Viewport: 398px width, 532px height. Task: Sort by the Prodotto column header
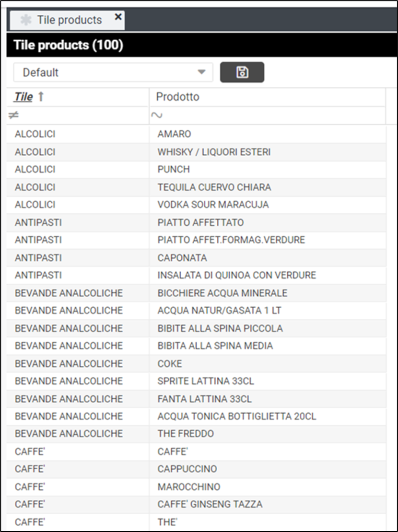(177, 97)
